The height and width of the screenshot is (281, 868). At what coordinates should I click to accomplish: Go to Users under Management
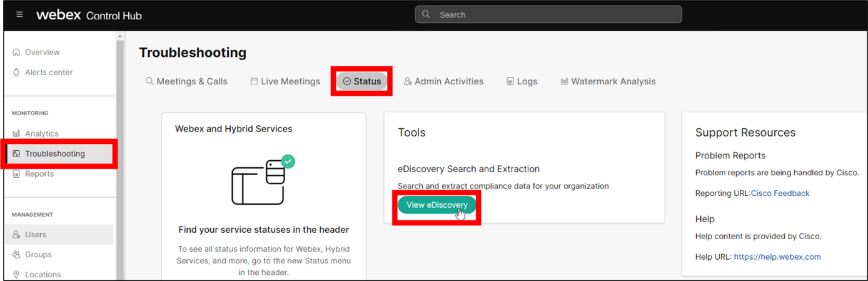coord(36,235)
